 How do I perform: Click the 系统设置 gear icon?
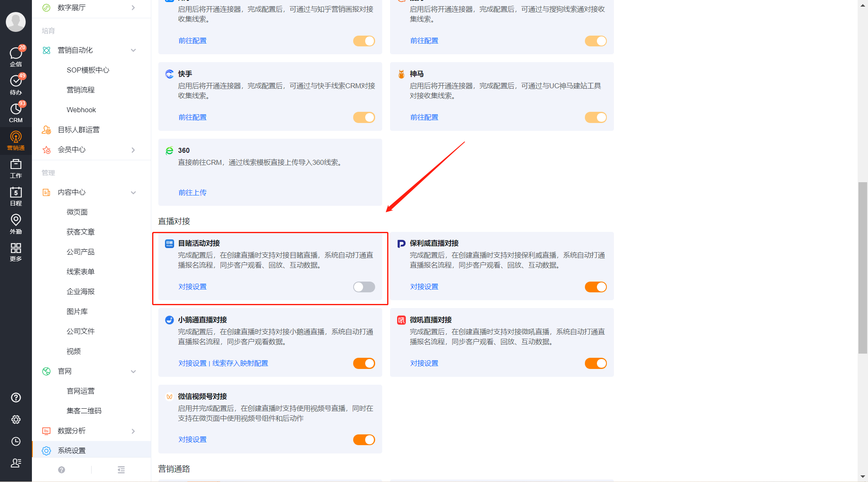(46, 451)
